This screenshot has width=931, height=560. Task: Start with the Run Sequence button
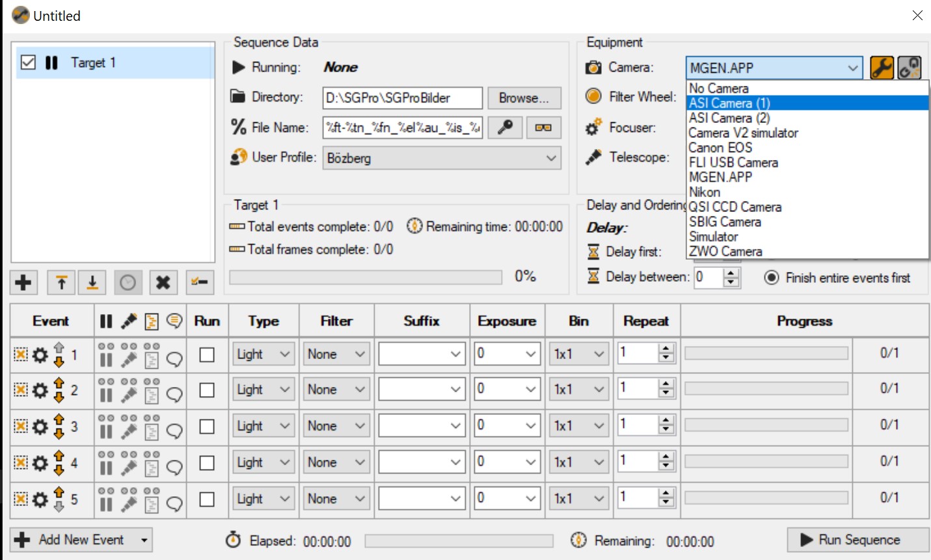[858, 540]
